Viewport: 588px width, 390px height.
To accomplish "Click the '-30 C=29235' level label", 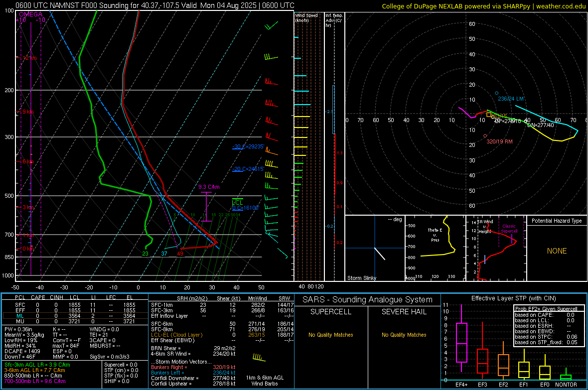I will point(248,146).
